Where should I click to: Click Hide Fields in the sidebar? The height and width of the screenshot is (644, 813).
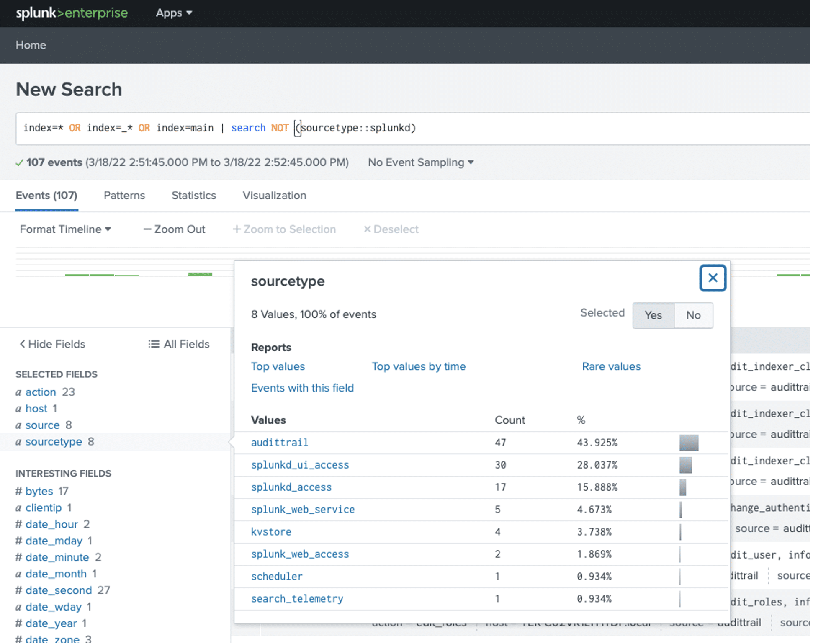point(52,344)
